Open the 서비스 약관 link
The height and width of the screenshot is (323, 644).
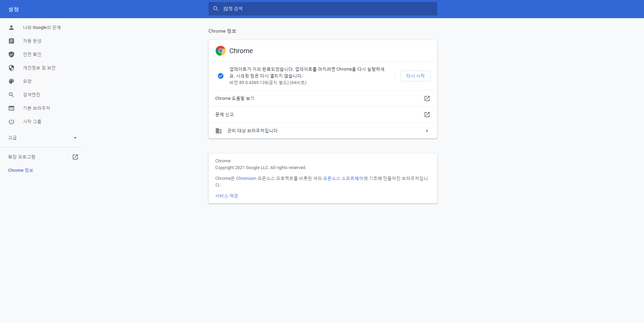tap(227, 196)
